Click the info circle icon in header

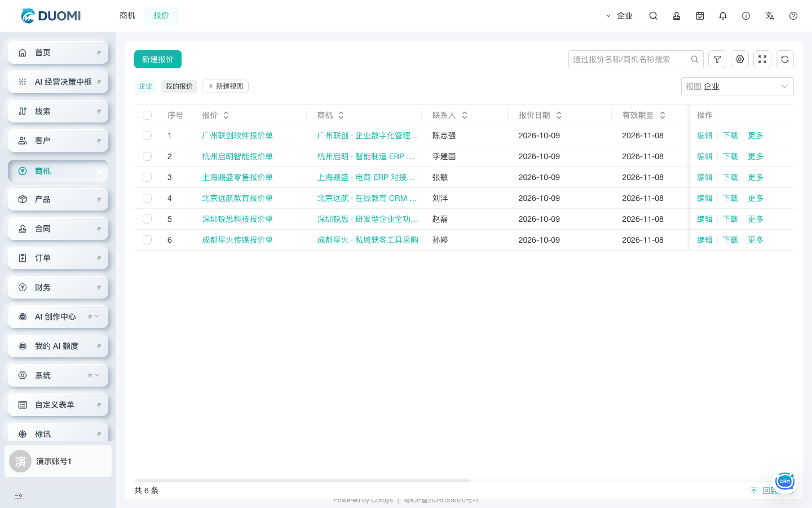[746, 16]
